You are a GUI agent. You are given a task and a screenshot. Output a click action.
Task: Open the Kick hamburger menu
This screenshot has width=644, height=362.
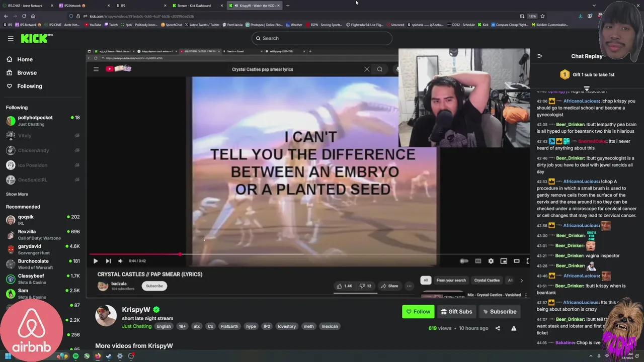point(11,38)
